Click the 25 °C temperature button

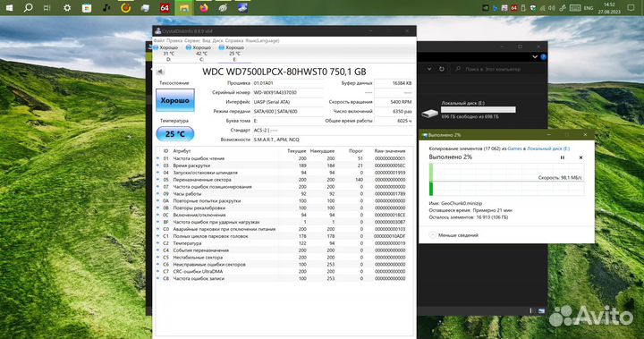tap(175, 134)
